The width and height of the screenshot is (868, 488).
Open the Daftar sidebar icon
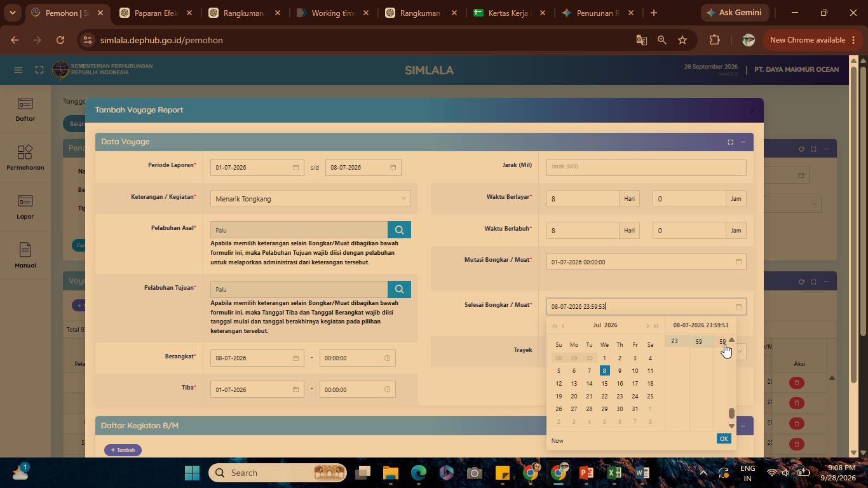(x=25, y=109)
